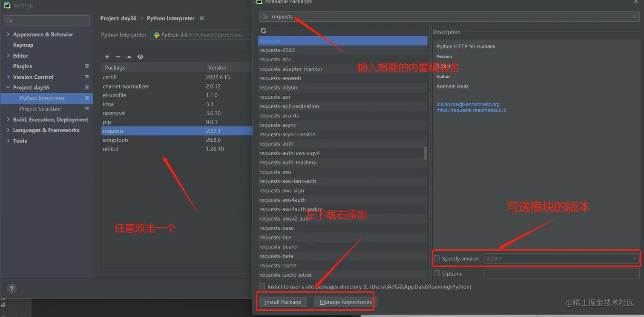The height and width of the screenshot is (317, 644).
Task: Click the Install Package button
Action: 283,302
